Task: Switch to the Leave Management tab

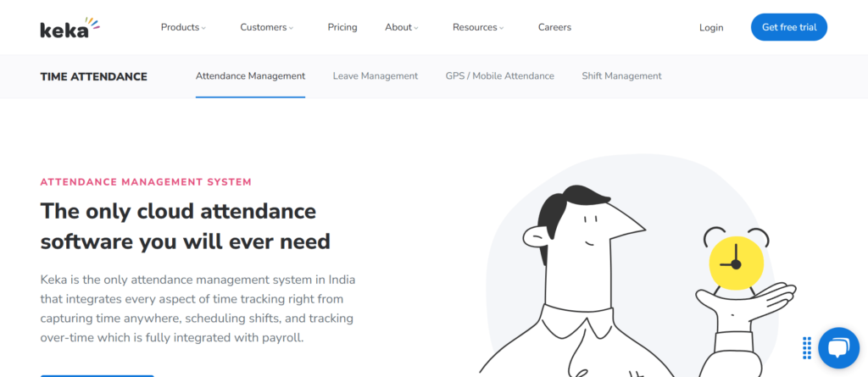Action: pyautogui.click(x=376, y=76)
